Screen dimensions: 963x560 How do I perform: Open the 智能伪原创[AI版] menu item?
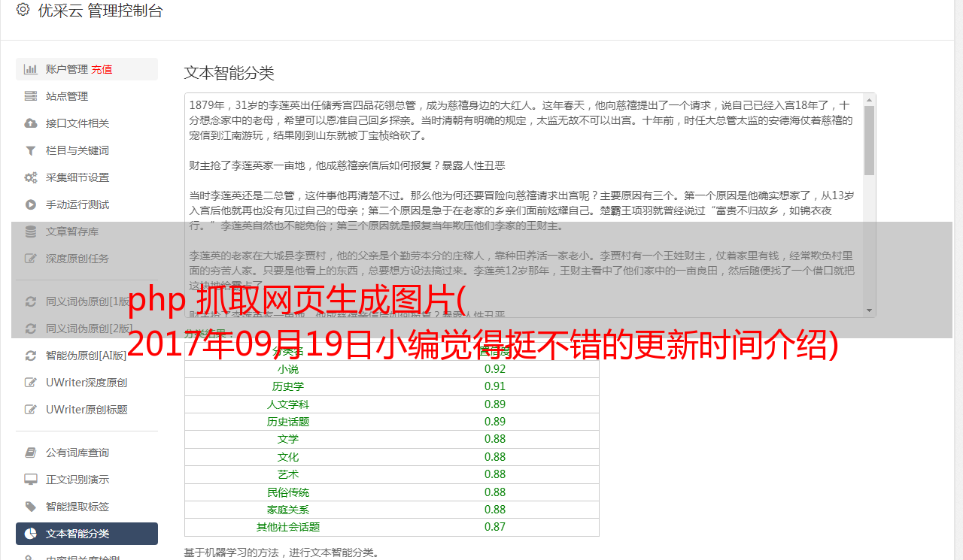point(87,356)
